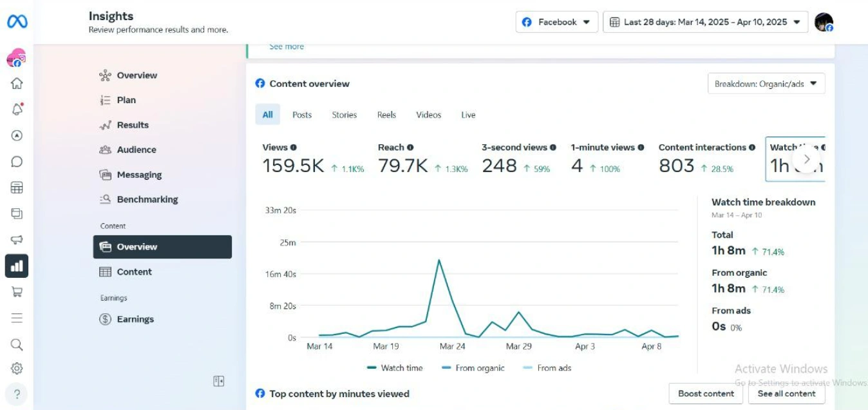Collapse the sidebar navigation panel

tap(218, 382)
